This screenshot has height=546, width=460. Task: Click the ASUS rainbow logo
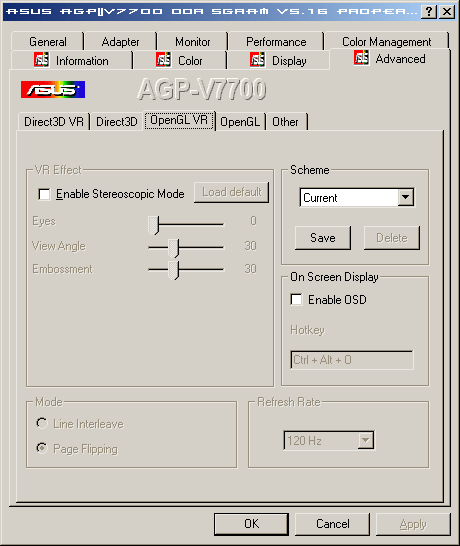53,89
